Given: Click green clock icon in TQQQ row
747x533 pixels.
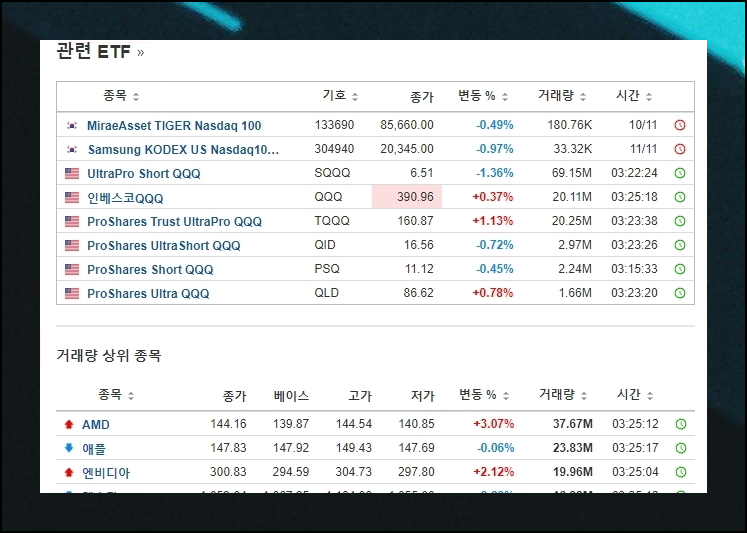Looking at the screenshot, I should tap(680, 221).
